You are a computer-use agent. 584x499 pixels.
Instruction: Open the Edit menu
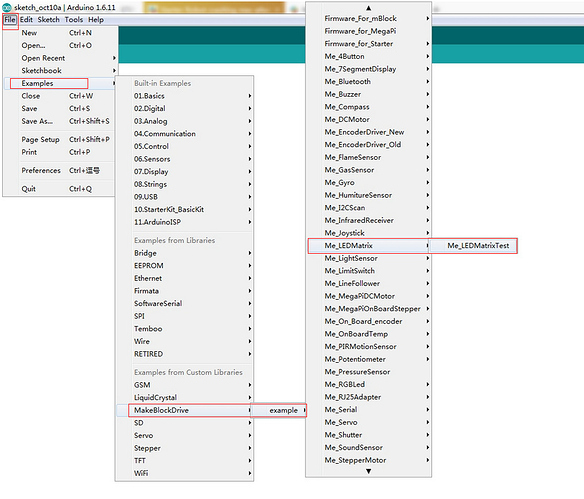click(26, 20)
